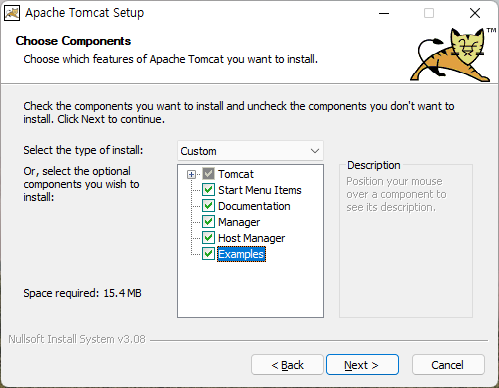The width and height of the screenshot is (499, 388).
Task: Click the 'Apache Tomcat Setup' window title
Action: [x=85, y=13]
